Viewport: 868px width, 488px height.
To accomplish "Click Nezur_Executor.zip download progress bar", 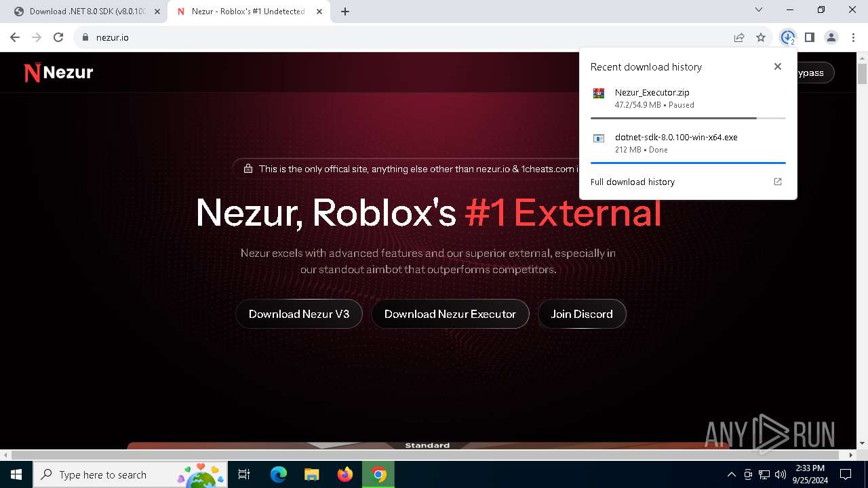I will (688, 118).
